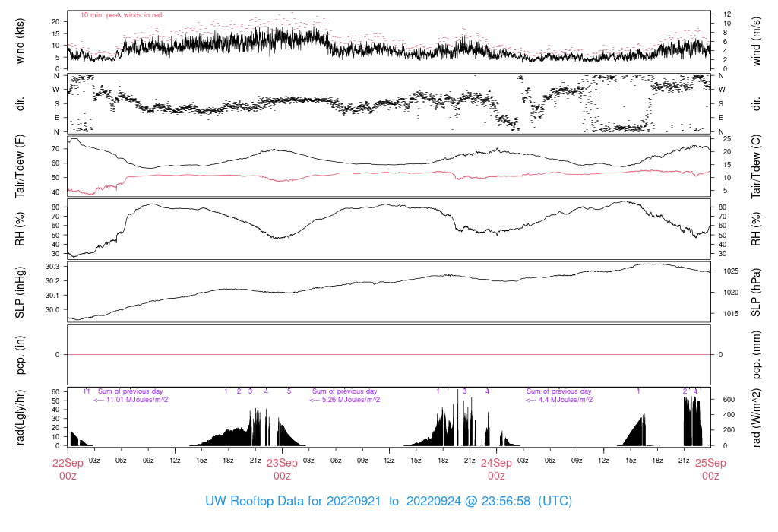This screenshot has height=532, width=778.
Task: Click the 1015 tick on hPa axis
Action: pyautogui.click(x=731, y=314)
